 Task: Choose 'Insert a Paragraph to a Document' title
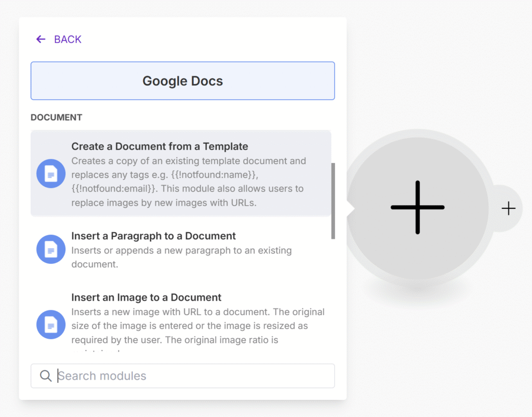coord(153,236)
